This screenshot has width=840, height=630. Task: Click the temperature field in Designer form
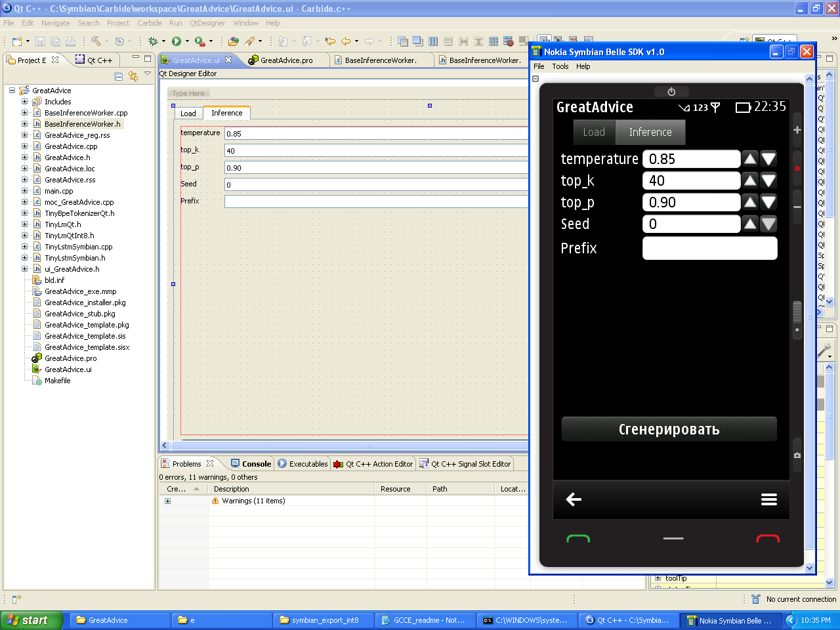point(376,133)
